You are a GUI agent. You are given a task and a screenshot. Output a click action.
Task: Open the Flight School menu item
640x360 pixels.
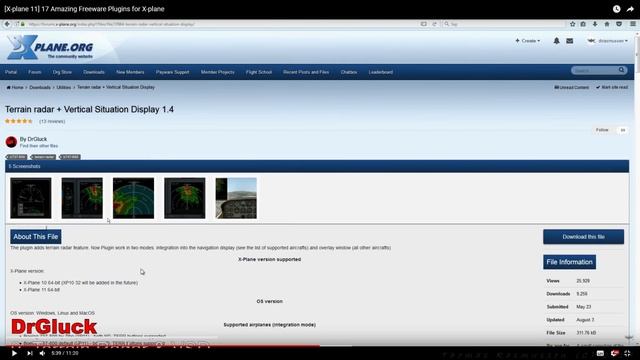259,72
